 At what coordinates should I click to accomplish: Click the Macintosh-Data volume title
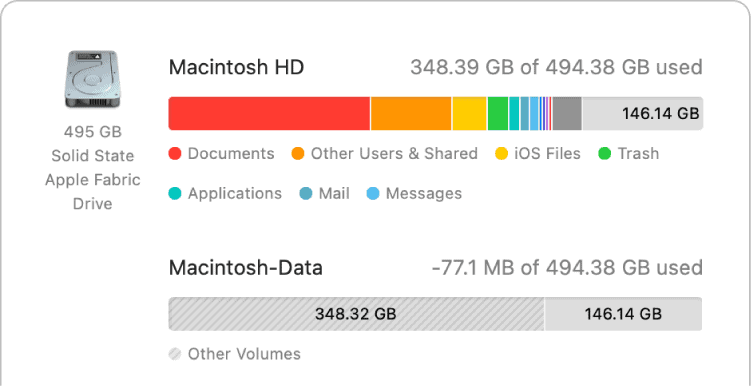[246, 268]
